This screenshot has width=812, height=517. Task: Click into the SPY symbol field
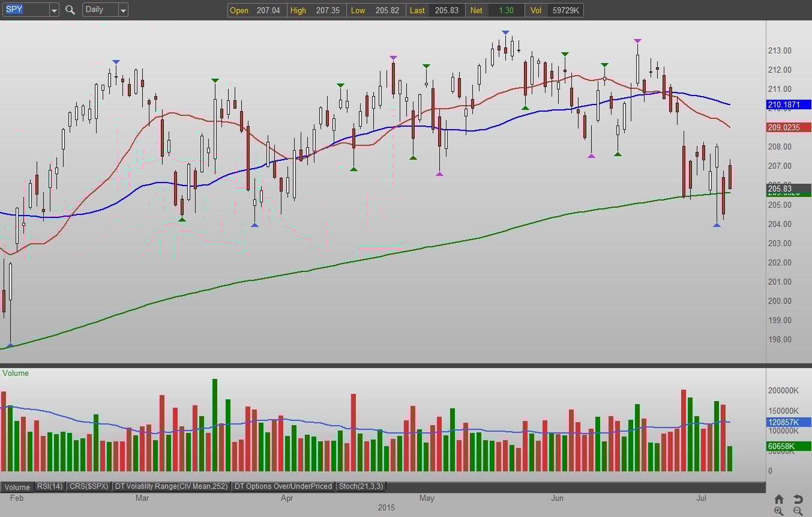[25, 10]
